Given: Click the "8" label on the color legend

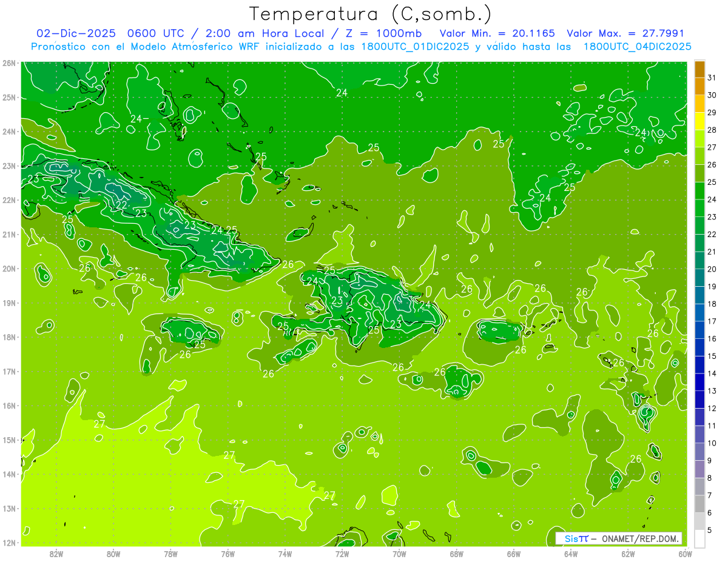Looking at the screenshot, I should tap(710, 478).
